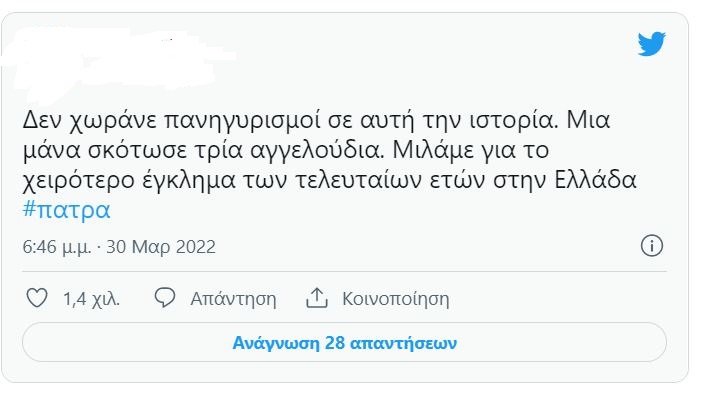
Task: Click the Twitter bird logo
Action: point(652,44)
